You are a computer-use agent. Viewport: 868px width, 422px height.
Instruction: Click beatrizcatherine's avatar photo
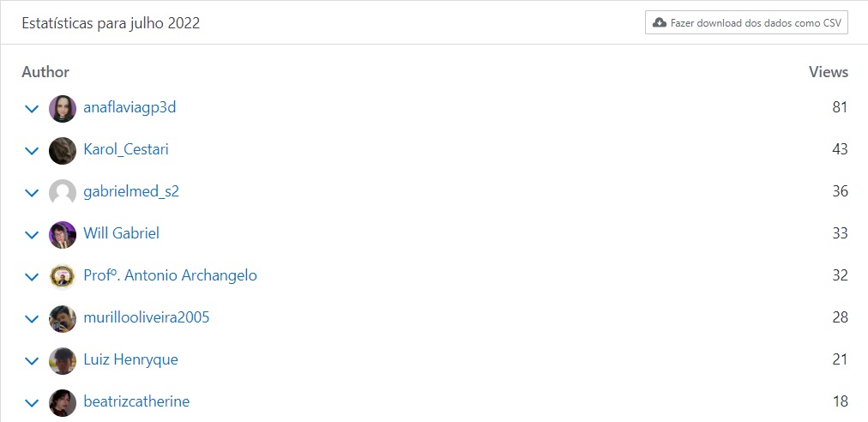point(63,403)
